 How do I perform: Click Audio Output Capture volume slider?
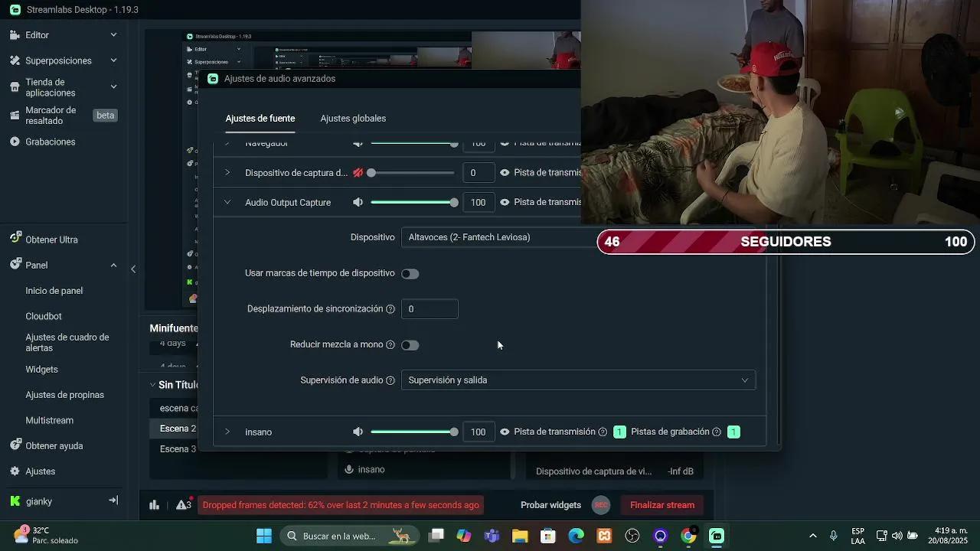click(x=414, y=203)
